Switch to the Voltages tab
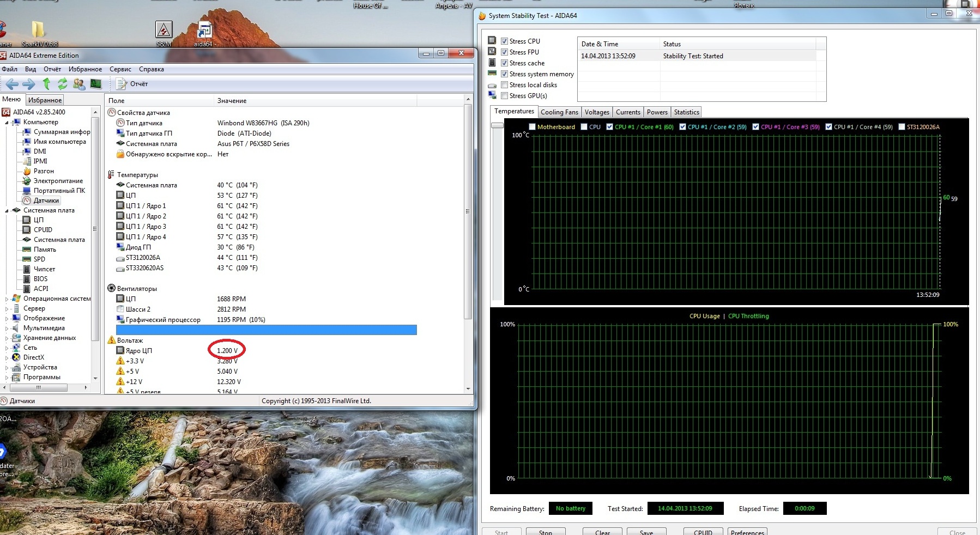The image size is (980, 535). (597, 112)
